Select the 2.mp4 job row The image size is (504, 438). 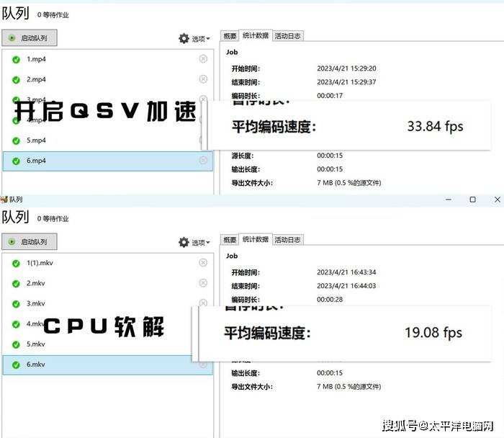(108, 79)
